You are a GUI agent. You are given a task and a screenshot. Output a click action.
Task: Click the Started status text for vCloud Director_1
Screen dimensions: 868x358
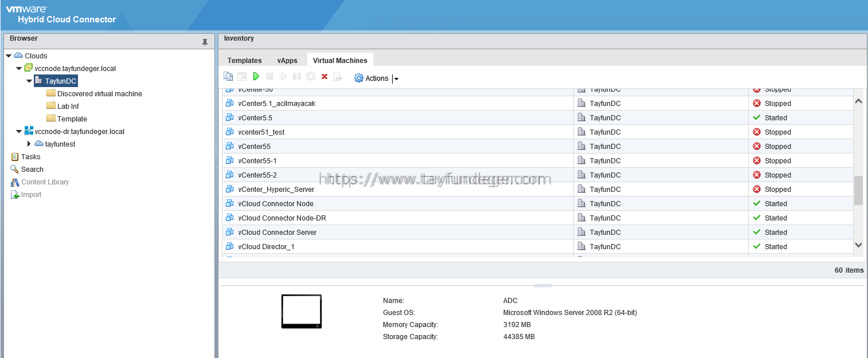(x=776, y=247)
